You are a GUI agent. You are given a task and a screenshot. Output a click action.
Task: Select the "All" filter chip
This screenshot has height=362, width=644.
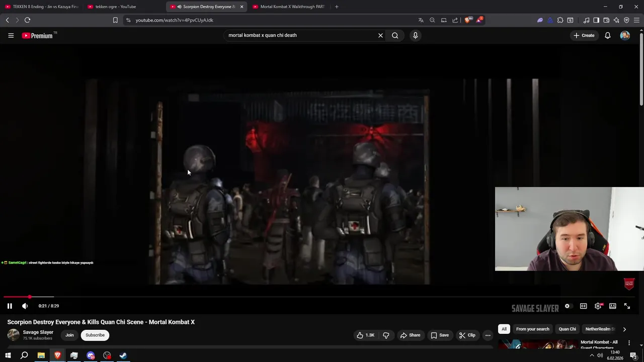[x=504, y=329]
